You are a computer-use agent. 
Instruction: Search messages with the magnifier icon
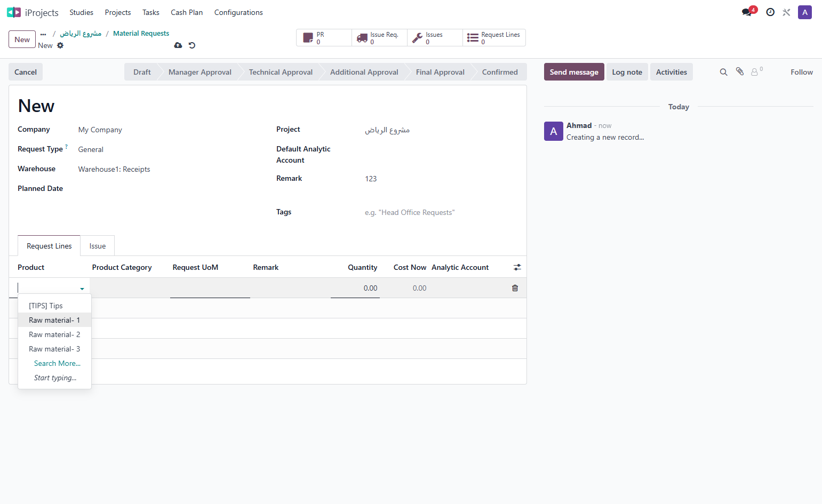[723, 72]
